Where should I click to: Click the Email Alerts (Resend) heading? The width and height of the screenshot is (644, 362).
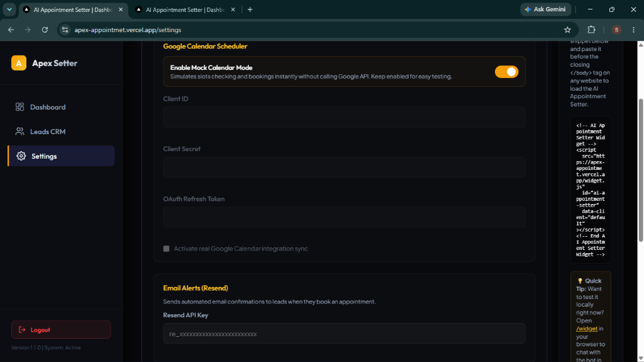point(196,288)
